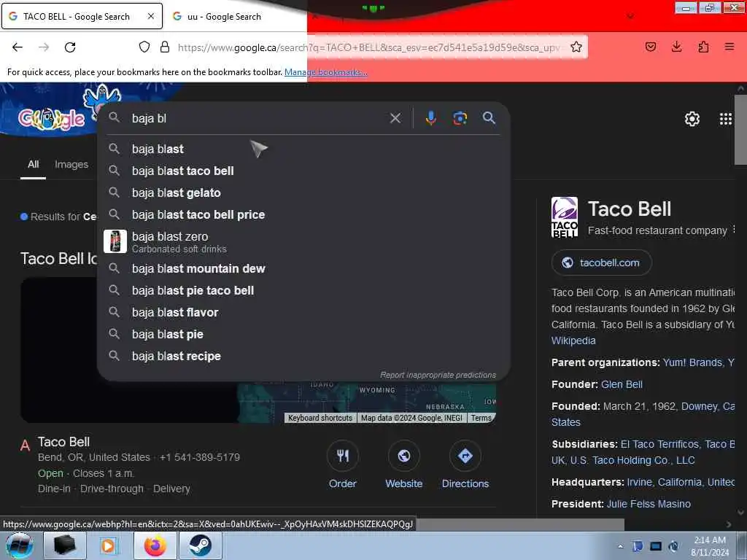Bookmark this page with the star icon
747x560 pixels.
point(576,47)
